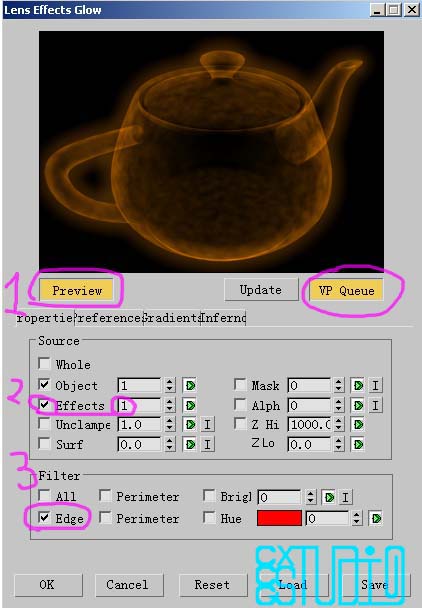Viewport: 422px width, 608px height.
Task: Click the Mask value input field
Action: [309, 385]
